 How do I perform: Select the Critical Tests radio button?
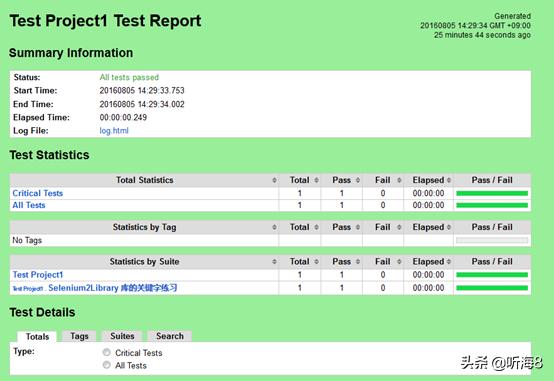click(x=106, y=352)
